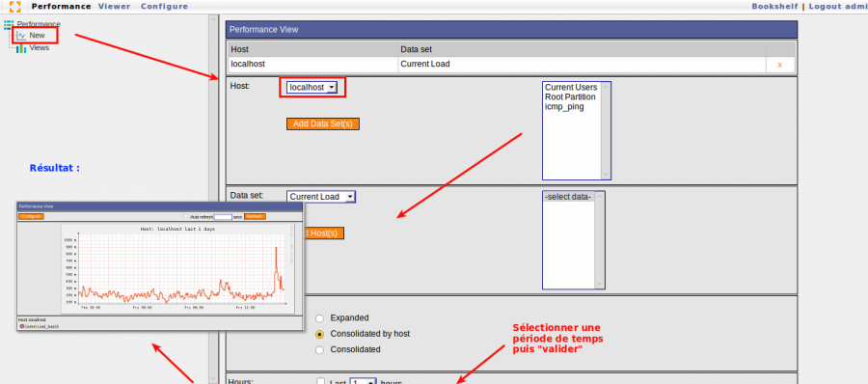The image size is (868, 384).
Task: Toggle the Last hours checkbox
Action: (x=320, y=382)
